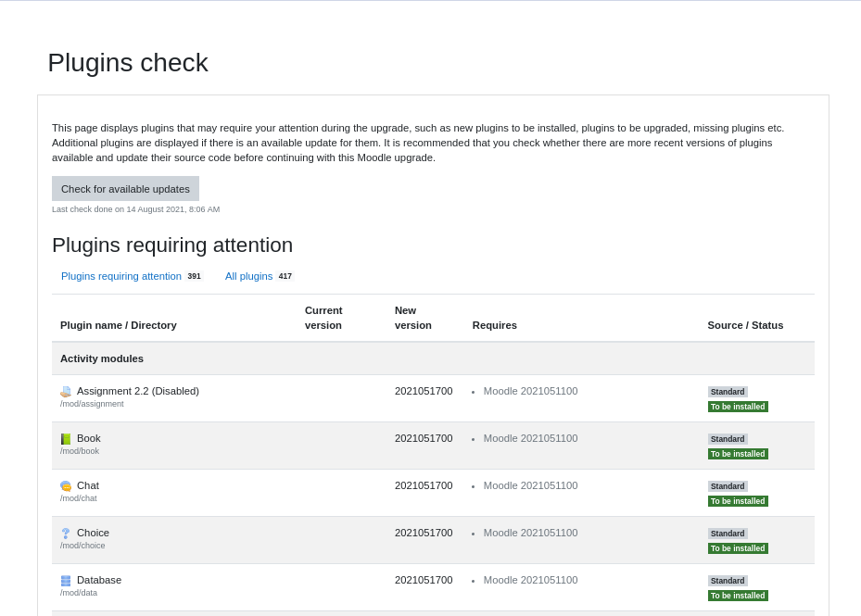Switch to the All plugins tab
The height and width of the screenshot is (616, 861).
(248, 276)
